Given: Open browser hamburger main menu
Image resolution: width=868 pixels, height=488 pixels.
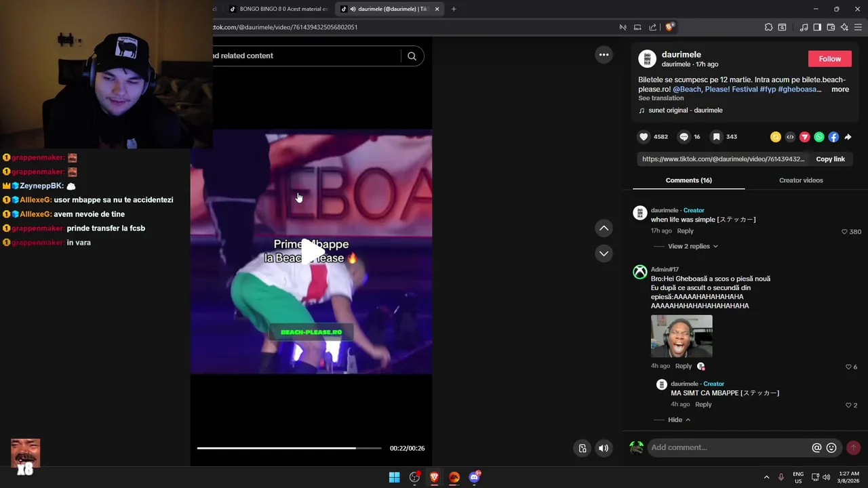Looking at the screenshot, I should [x=859, y=27].
